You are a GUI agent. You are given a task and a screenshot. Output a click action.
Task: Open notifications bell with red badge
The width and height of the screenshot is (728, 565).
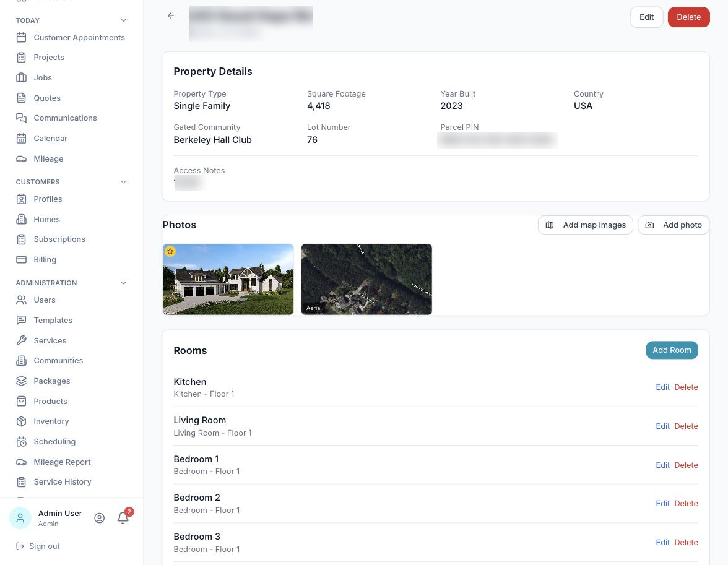pyautogui.click(x=123, y=517)
